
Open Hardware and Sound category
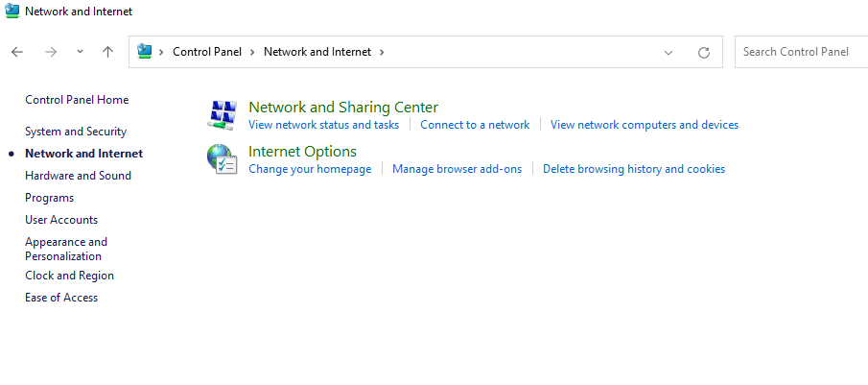(78, 176)
